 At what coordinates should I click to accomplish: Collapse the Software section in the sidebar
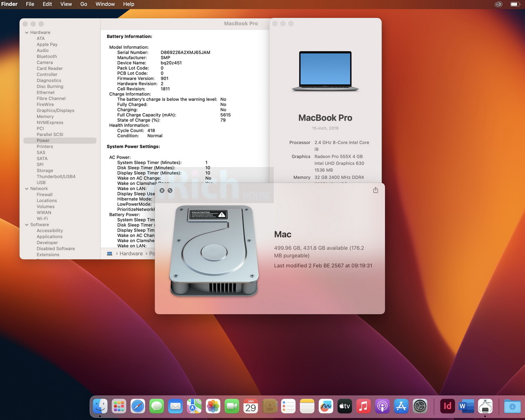[x=27, y=225]
